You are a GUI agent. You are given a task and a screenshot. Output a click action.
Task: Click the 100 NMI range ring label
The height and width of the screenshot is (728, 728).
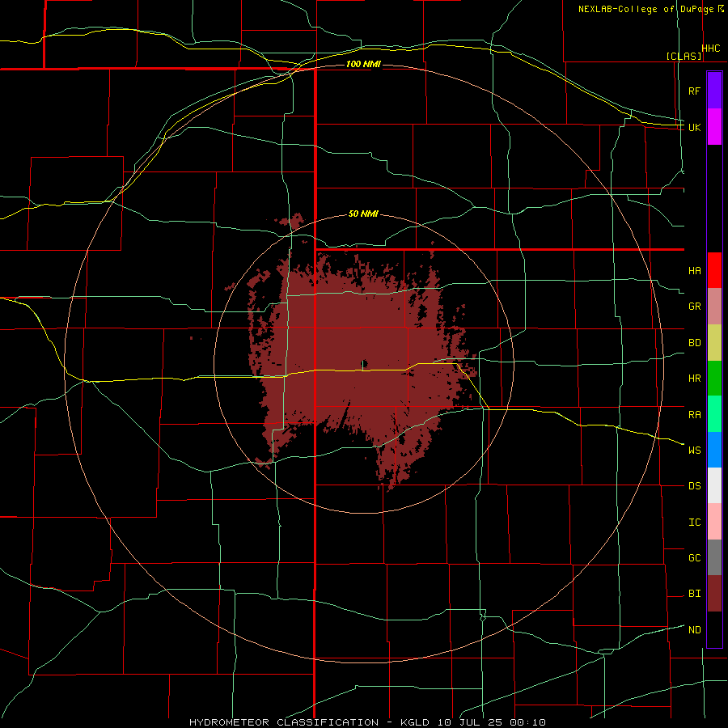tap(363, 64)
